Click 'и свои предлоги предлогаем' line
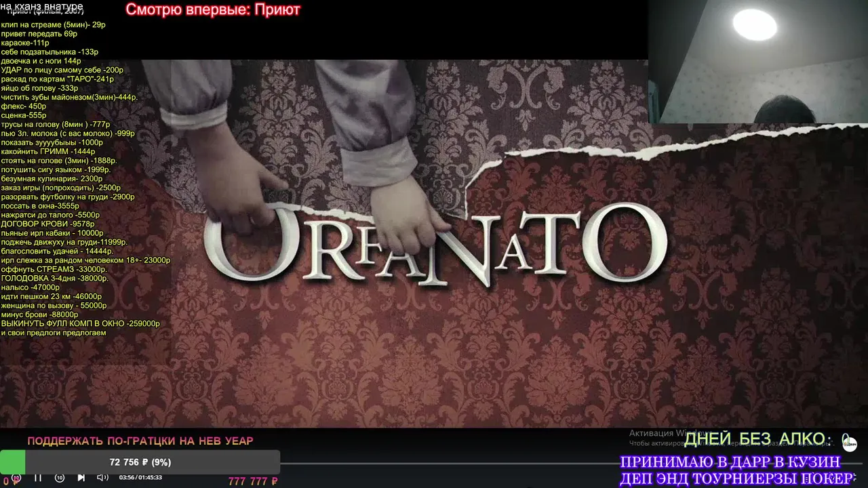Screen dimensions: 868x488 point(54,333)
